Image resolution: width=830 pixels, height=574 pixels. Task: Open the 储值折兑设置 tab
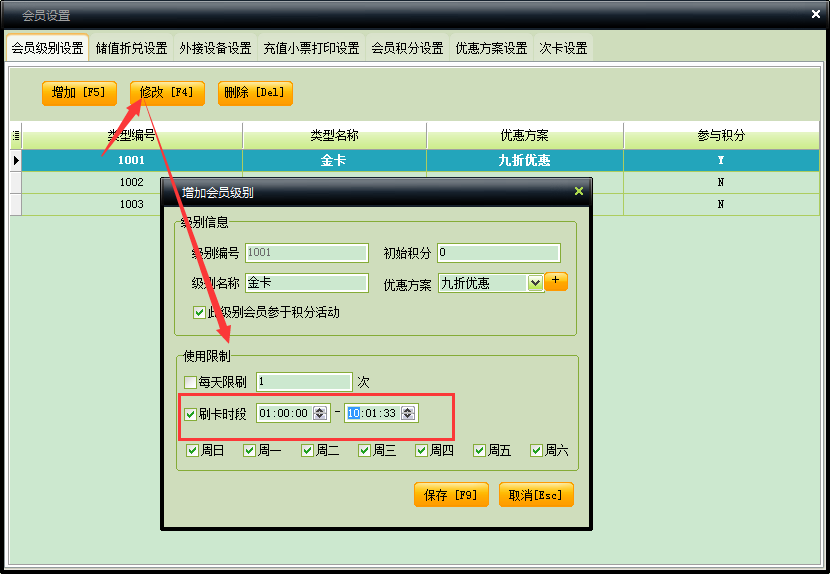(x=131, y=48)
